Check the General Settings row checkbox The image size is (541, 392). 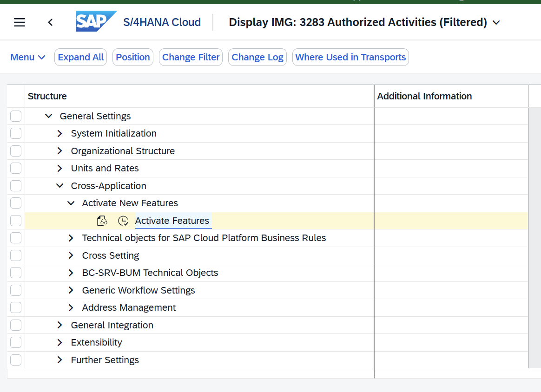(x=16, y=116)
